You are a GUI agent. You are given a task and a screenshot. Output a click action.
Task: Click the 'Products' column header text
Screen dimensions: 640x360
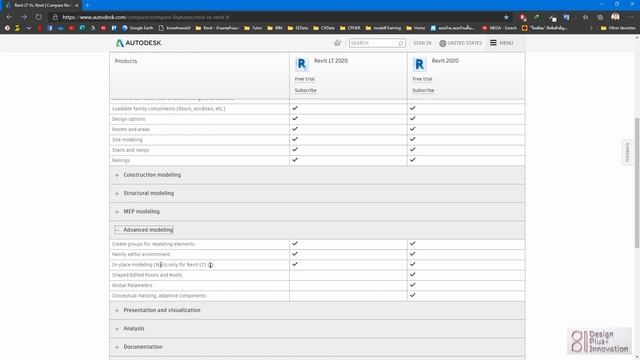coord(126,61)
